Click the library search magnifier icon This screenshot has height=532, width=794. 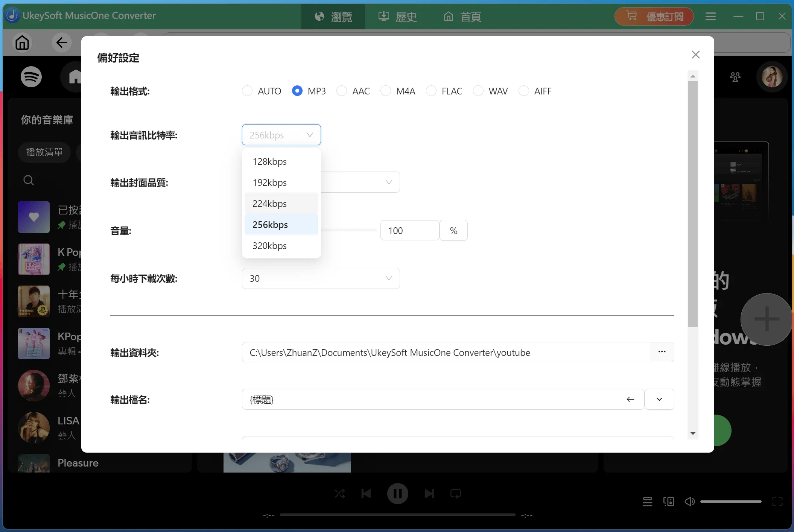tap(29, 180)
